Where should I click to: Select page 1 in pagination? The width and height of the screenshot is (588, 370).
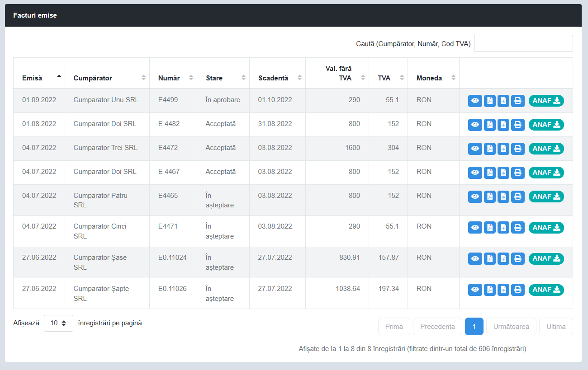(x=474, y=327)
